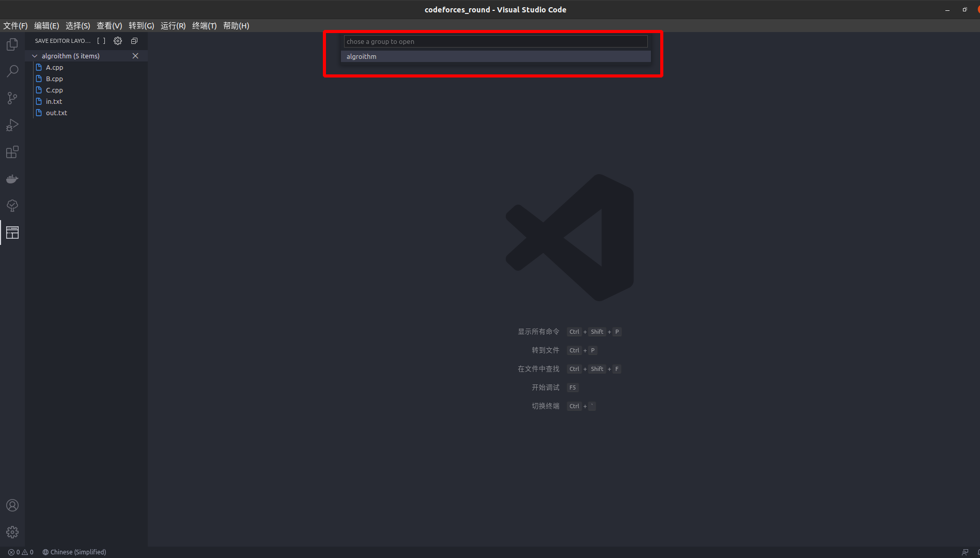Open the Source Control view

pos(12,98)
